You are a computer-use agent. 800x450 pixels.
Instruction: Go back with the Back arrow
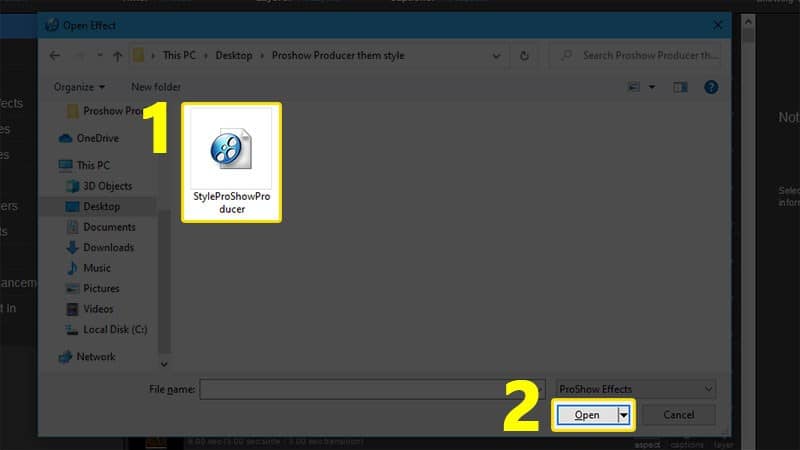click(55, 56)
